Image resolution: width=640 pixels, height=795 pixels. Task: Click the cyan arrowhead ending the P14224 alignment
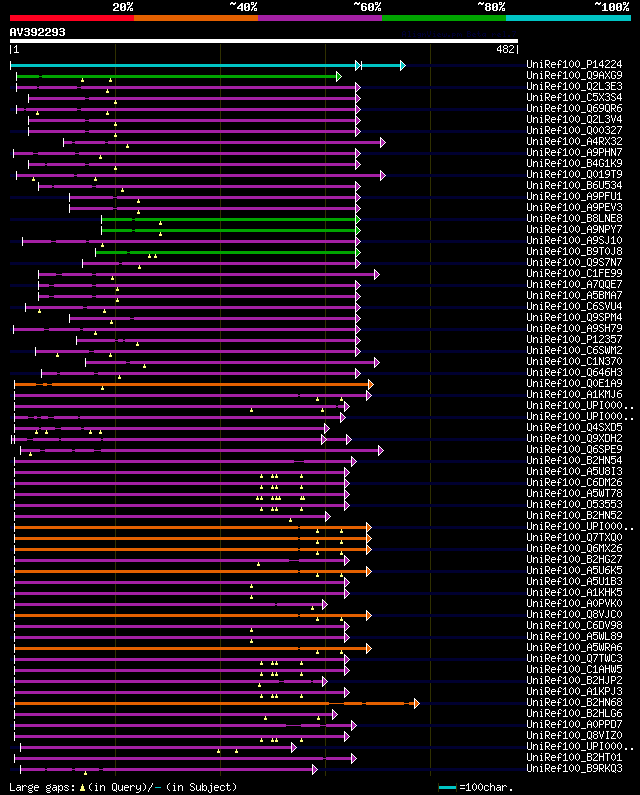tap(403, 65)
